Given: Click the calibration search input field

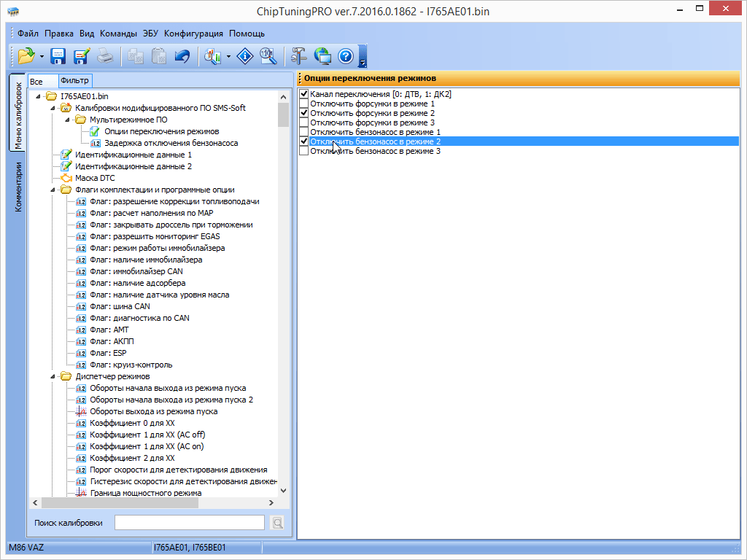Looking at the screenshot, I should pos(189,522).
